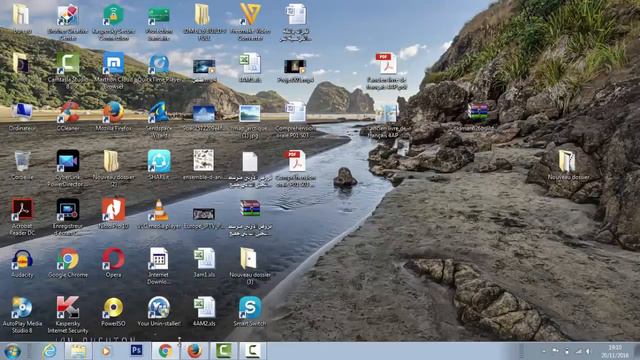The width and height of the screenshot is (640, 360).
Task: Open the Camtasia Studio 8 desktop shortcut
Action: point(68,63)
